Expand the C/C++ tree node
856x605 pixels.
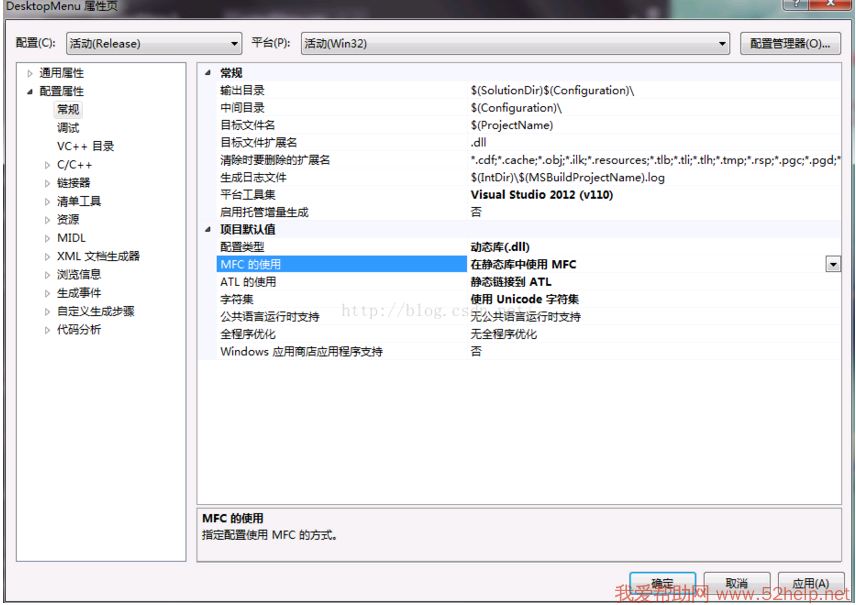[47, 165]
